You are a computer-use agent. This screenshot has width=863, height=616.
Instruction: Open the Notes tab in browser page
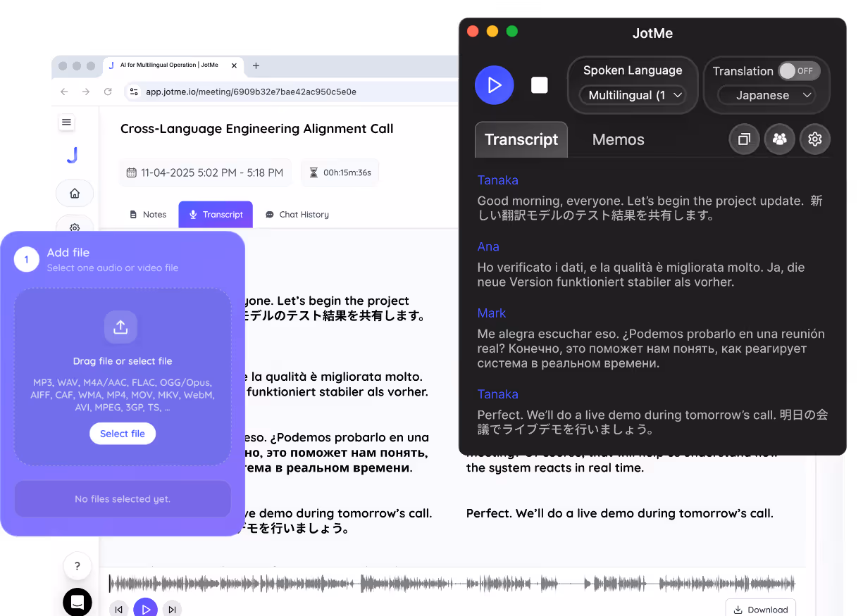click(148, 215)
